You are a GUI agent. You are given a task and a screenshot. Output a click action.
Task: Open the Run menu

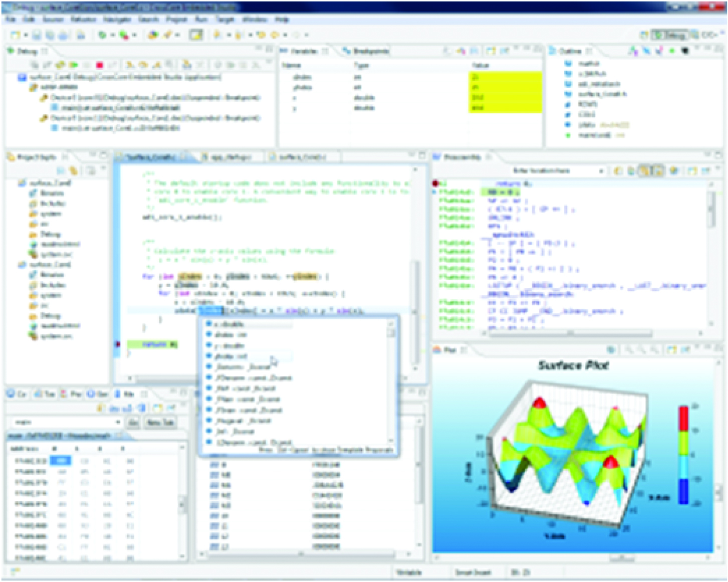click(201, 20)
